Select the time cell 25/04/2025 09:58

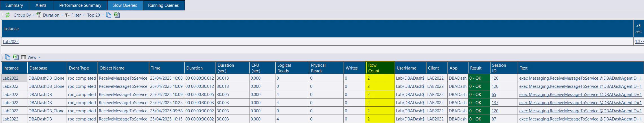tap(167, 111)
